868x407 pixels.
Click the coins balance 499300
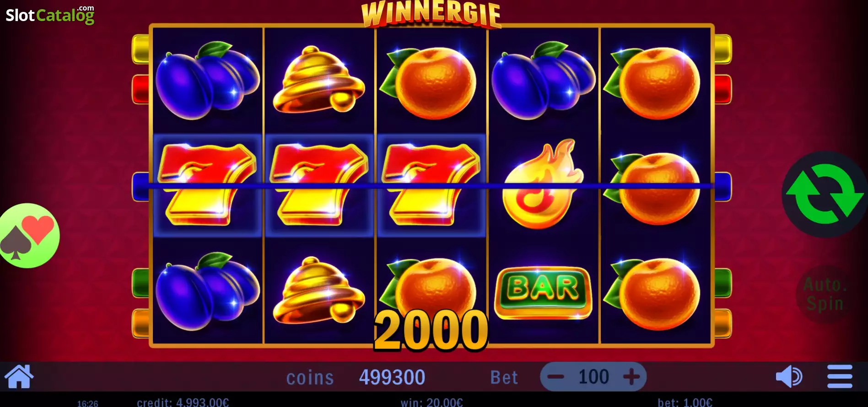392,377
